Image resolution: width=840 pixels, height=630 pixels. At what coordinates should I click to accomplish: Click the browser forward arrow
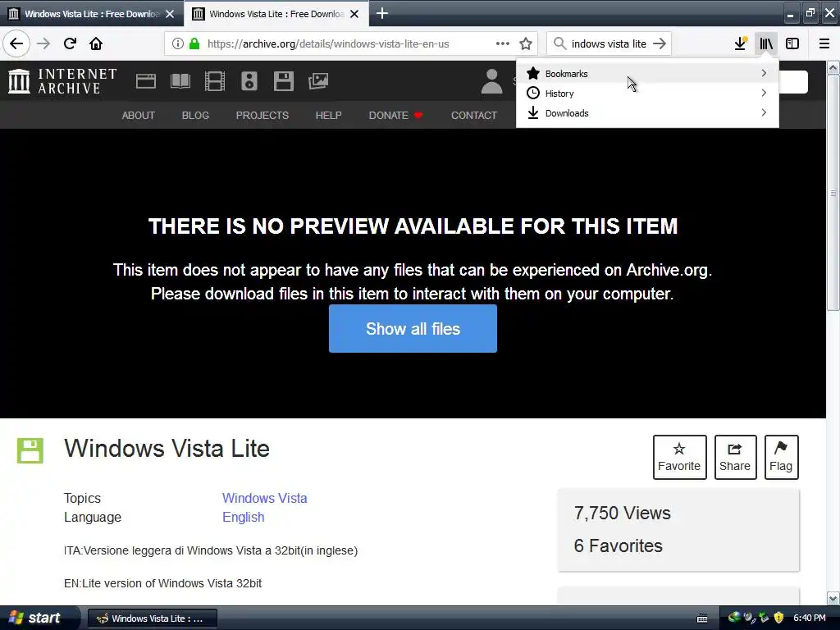(43, 43)
